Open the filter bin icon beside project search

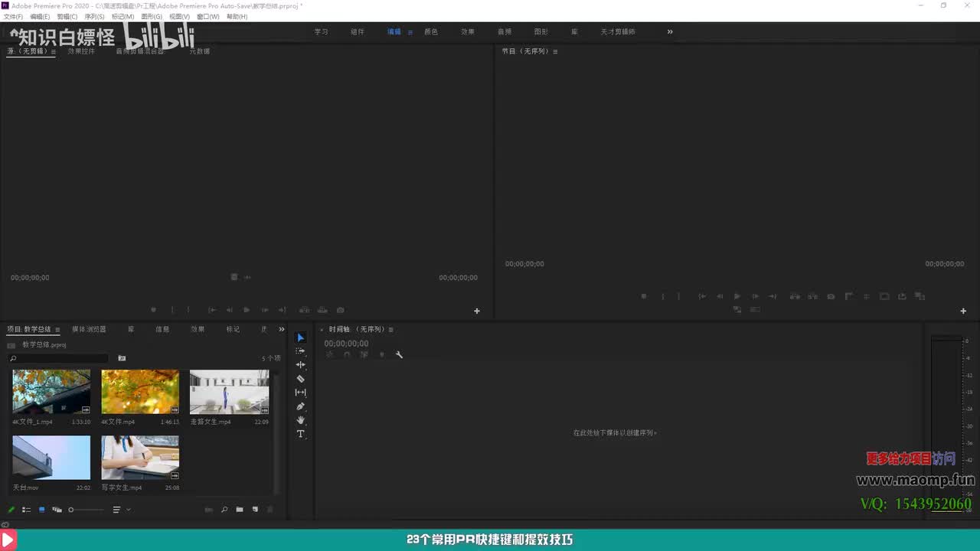(122, 358)
